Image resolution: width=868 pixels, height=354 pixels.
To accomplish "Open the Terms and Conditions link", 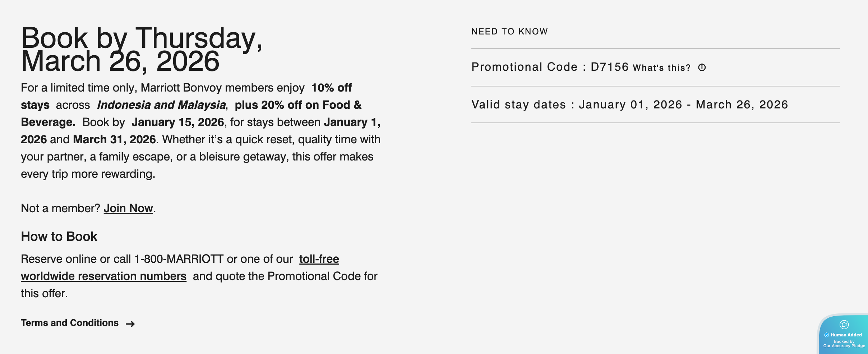I will pos(70,323).
